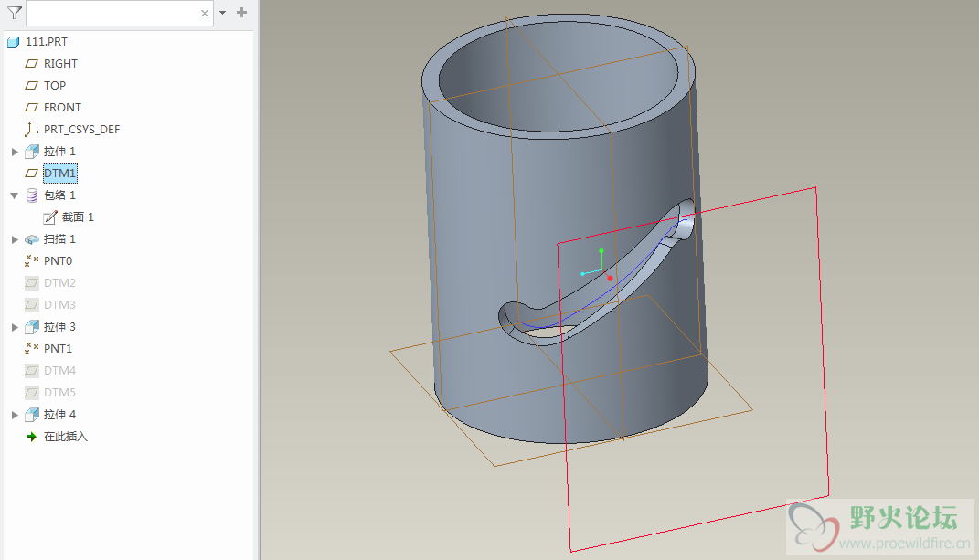Select the highlighted DTM1 datum plane

coord(60,174)
